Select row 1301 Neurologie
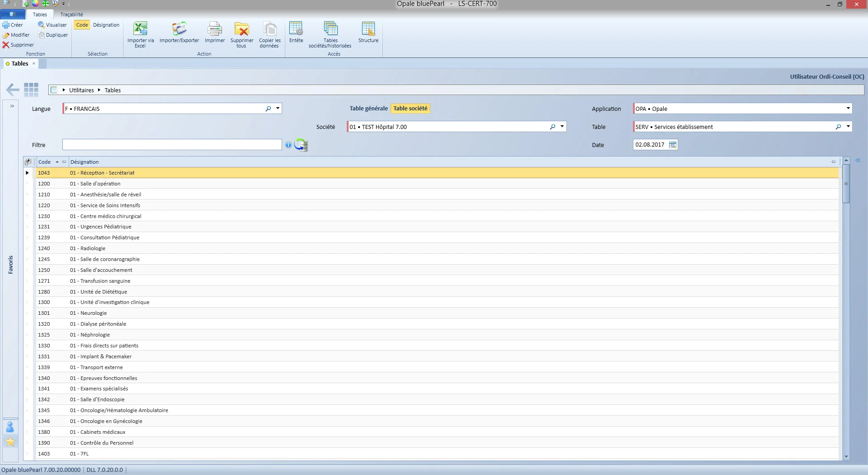The height and width of the screenshot is (475, 868). 437,313
